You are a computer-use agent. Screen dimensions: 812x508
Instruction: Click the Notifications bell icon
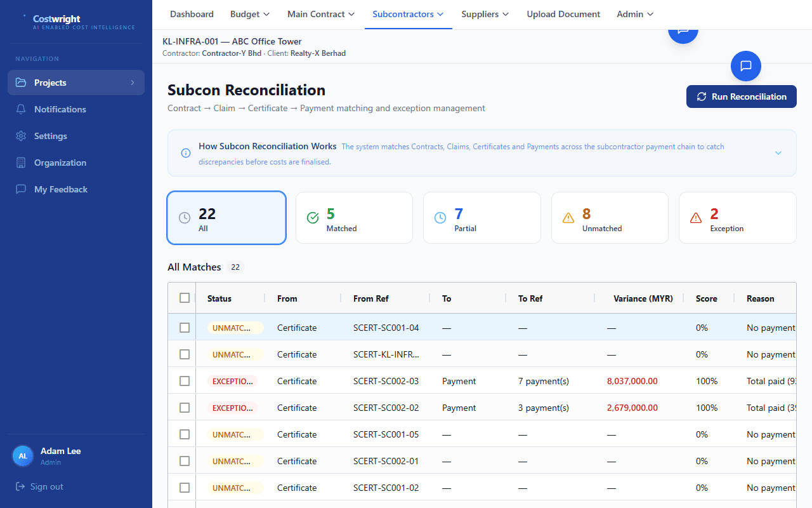[x=21, y=109]
